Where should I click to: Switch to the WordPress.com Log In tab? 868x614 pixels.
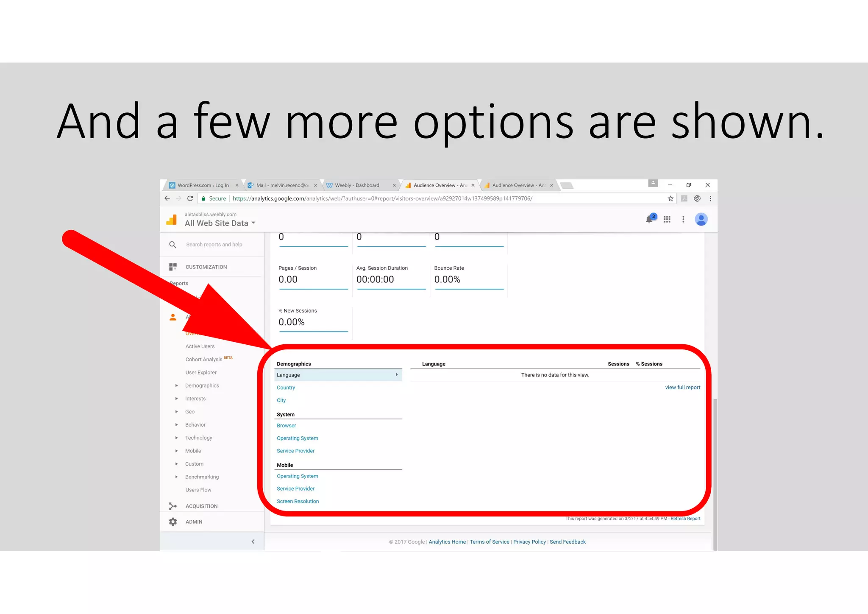point(203,185)
